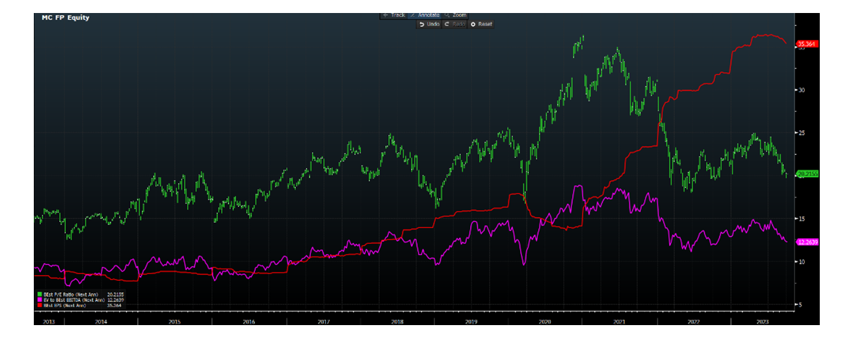Click the greyed Redo arrow icon
Screen dimensions: 868x342
click(447, 24)
